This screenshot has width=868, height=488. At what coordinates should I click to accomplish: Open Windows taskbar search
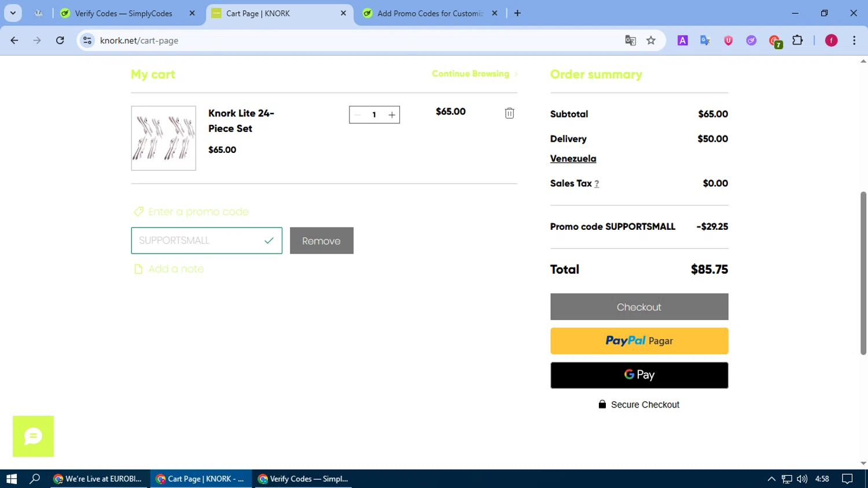pyautogui.click(x=35, y=479)
